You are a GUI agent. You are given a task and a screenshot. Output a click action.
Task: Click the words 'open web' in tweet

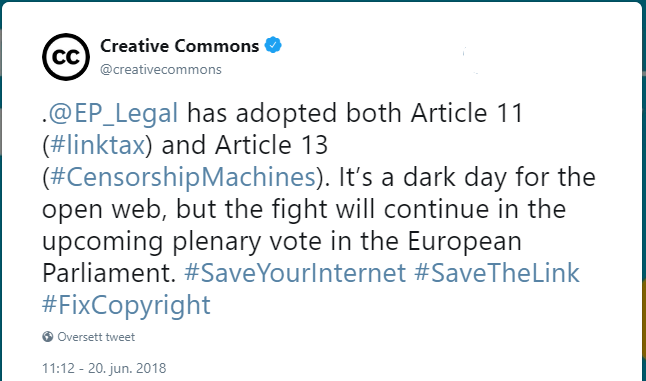pos(104,210)
